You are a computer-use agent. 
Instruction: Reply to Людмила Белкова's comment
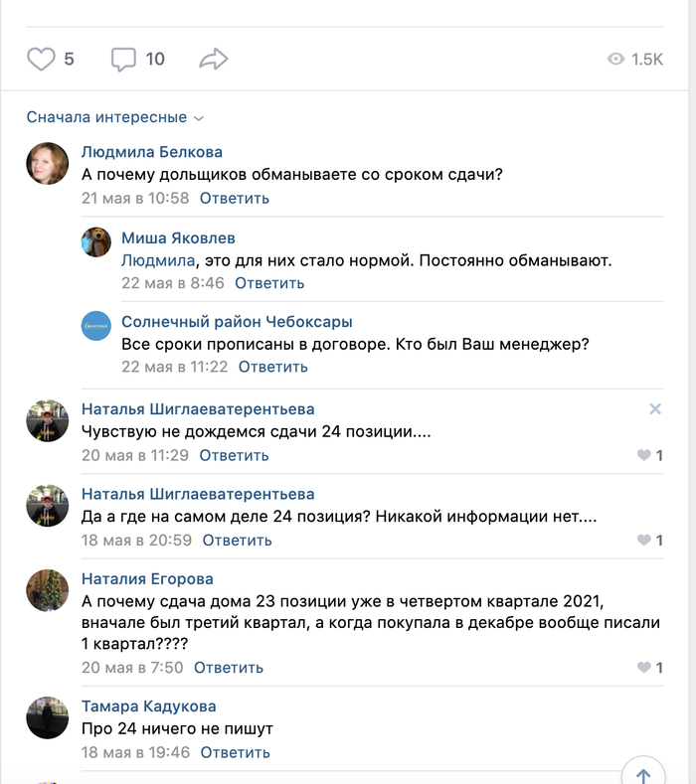point(234,198)
